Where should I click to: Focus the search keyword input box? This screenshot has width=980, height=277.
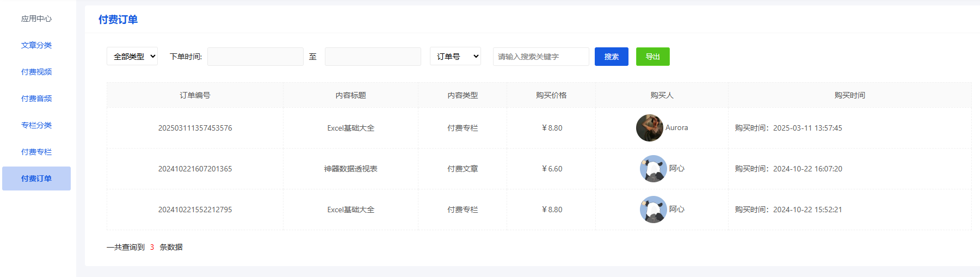tap(540, 57)
